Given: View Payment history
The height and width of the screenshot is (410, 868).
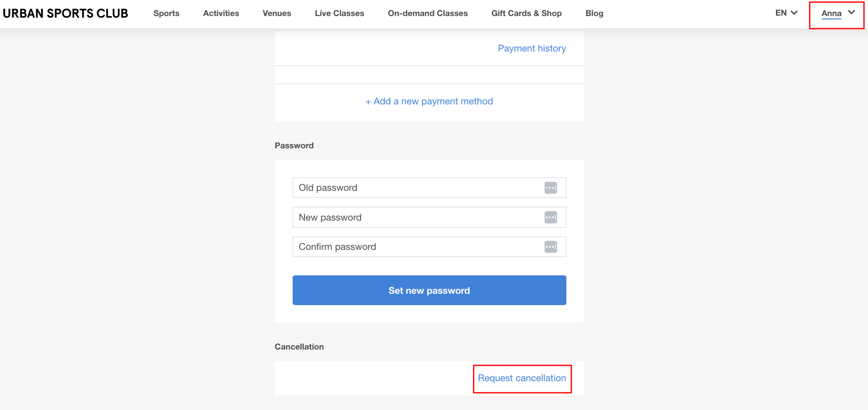Looking at the screenshot, I should 531,48.
